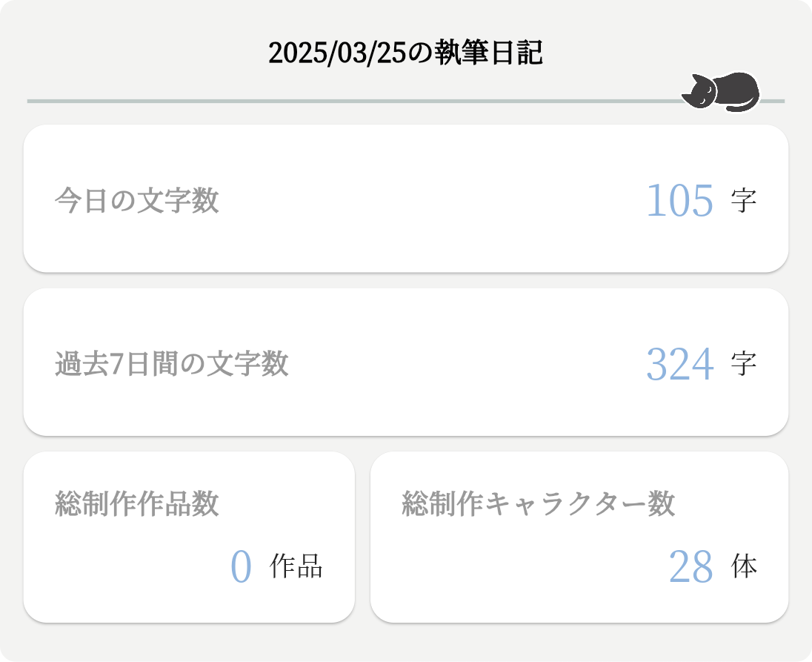The image size is (812, 662).
Task: Click the 28 character count value
Action: pos(690,567)
